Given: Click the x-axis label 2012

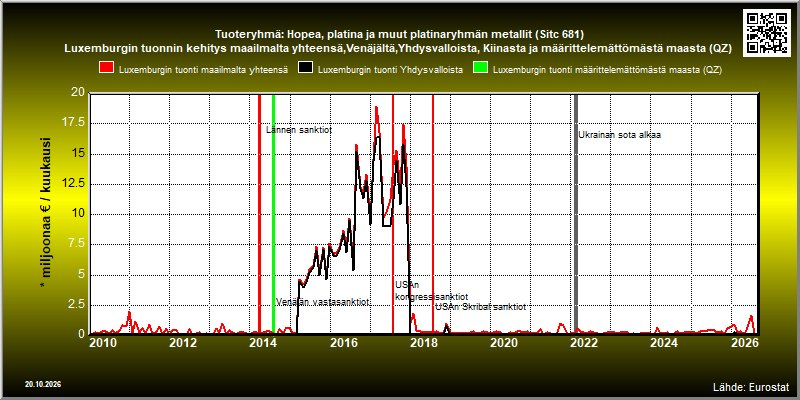Looking at the screenshot, I should [183, 342].
